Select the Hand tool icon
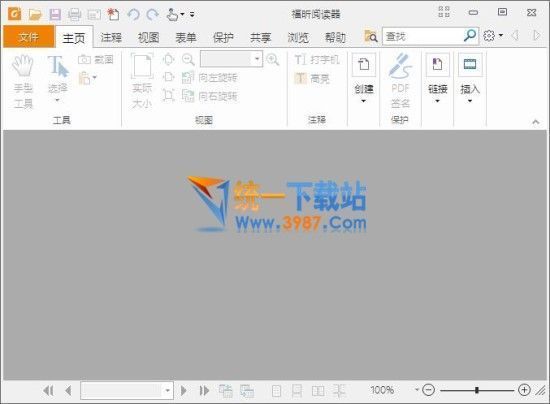This screenshot has height=404, width=550. coord(23,66)
